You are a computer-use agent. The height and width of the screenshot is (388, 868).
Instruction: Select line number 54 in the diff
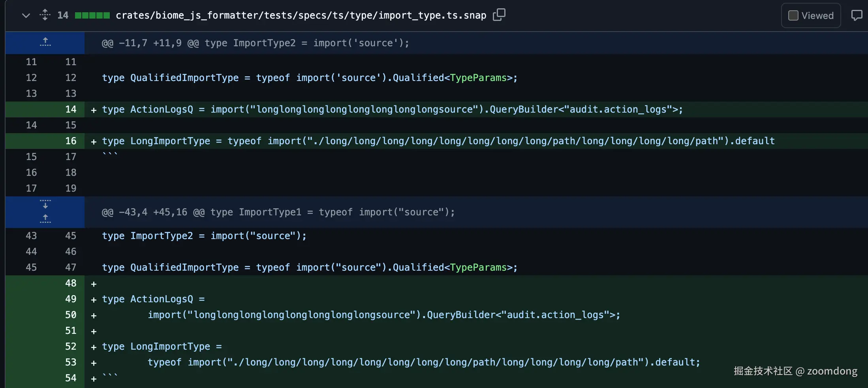coord(71,378)
